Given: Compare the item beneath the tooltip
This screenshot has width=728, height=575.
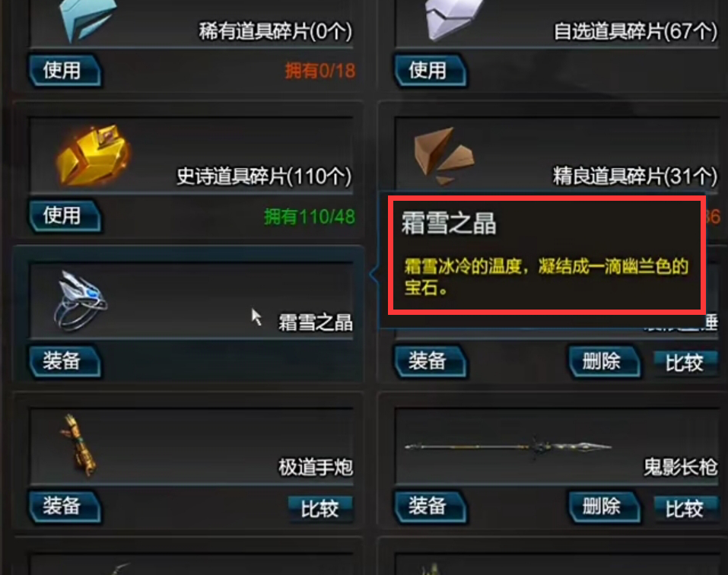Looking at the screenshot, I should pos(685,363).
